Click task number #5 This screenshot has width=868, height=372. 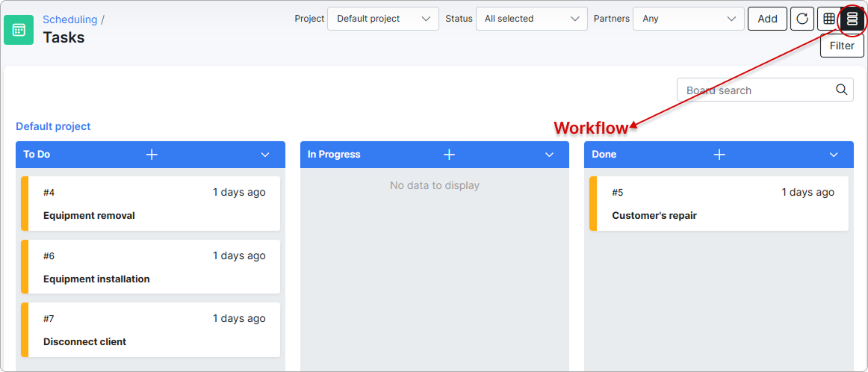(x=617, y=193)
